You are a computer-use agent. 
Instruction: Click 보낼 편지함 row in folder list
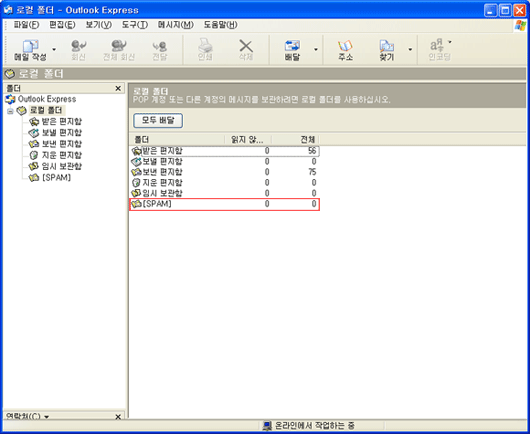pyautogui.click(x=224, y=162)
